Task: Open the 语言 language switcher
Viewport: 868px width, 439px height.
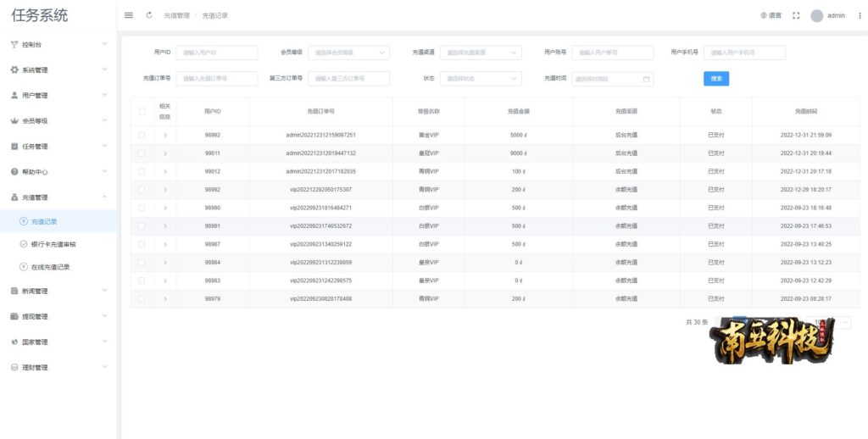Action: [771, 15]
